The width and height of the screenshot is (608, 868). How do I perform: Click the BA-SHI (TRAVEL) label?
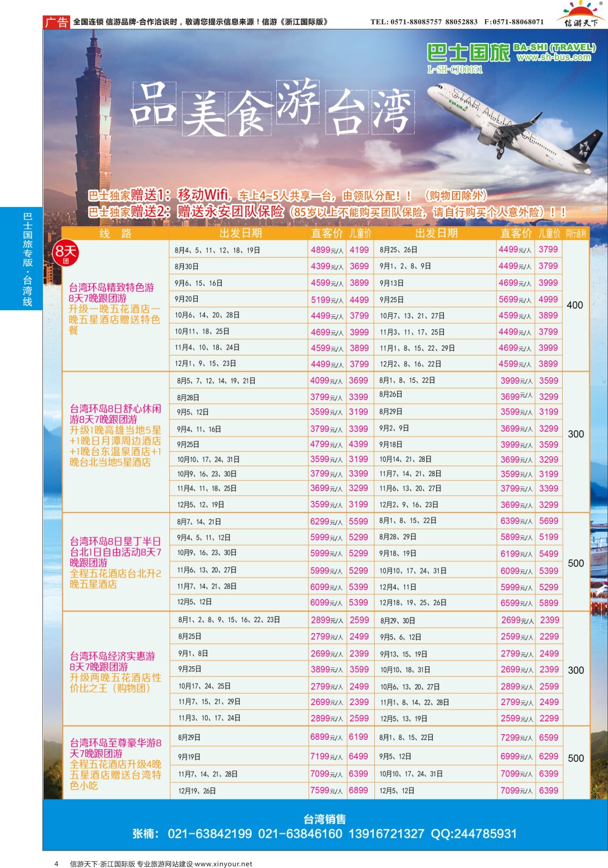point(555,47)
